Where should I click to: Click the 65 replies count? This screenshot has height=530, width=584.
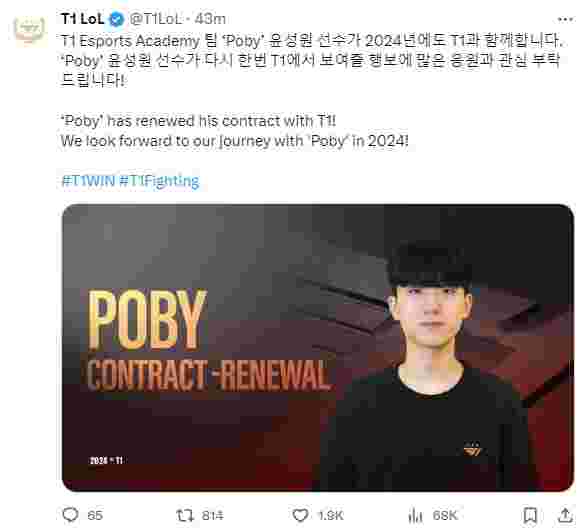pyautogui.click(x=95, y=515)
